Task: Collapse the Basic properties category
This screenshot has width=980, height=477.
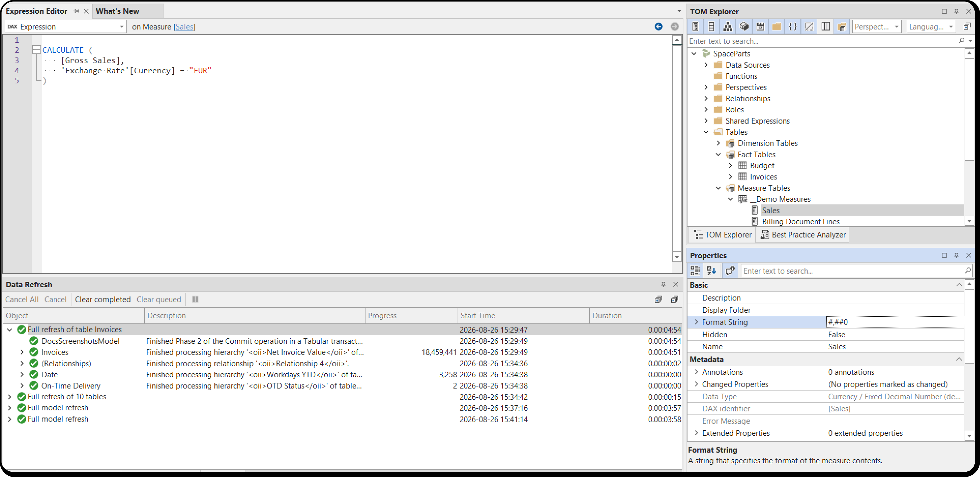Action: pyautogui.click(x=959, y=285)
